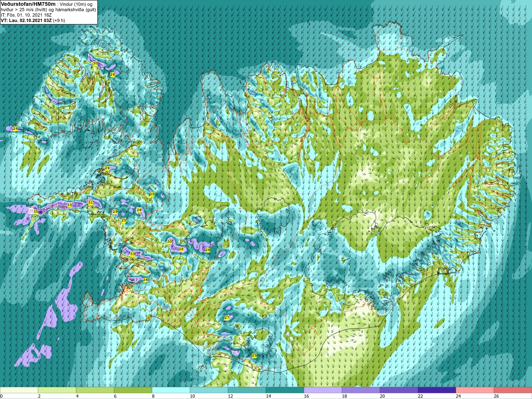Click the yellow gust marker labeled 27
Viewport: 532px width, 399px height.
point(227,318)
